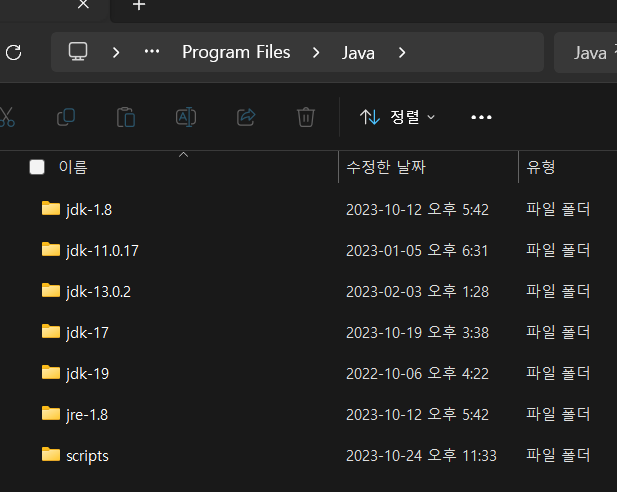The image size is (617, 492).
Task: Click date 2022-10-06 오후 4:22
Action: pos(417,374)
